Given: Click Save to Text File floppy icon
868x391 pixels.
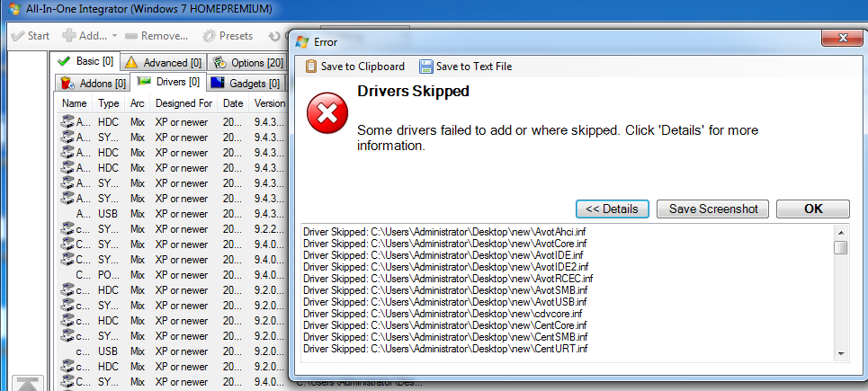Looking at the screenshot, I should click(425, 66).
